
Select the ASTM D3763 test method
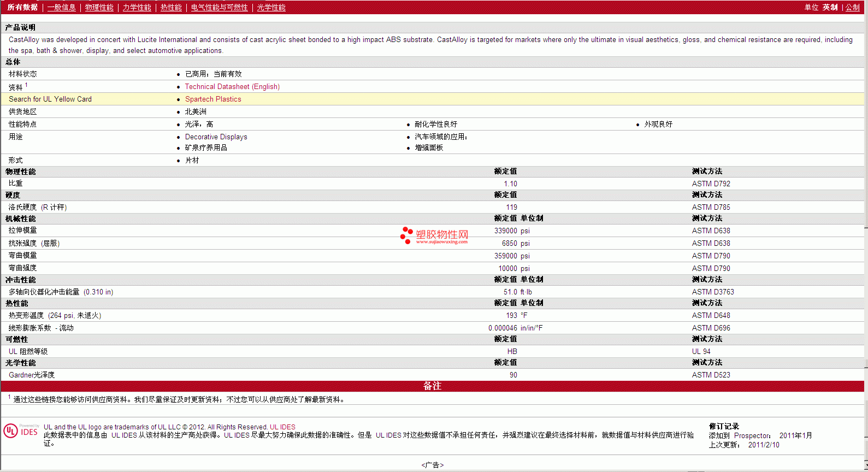pyautogui.click(x=713, y=292)
